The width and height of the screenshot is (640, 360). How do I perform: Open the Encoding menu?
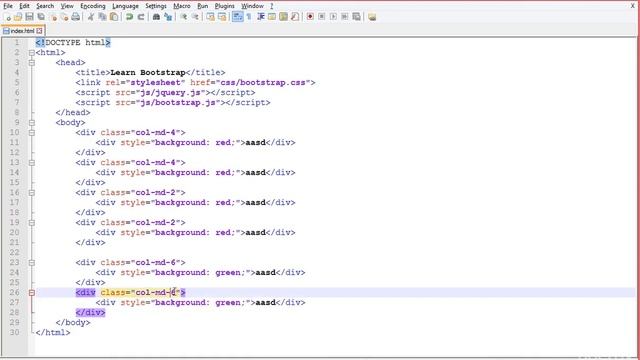(x=93, y=6)
